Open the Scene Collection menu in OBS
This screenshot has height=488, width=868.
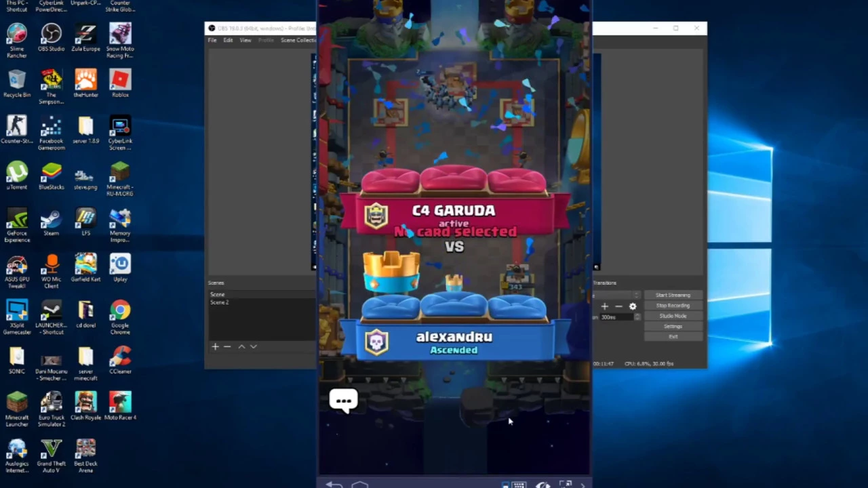pos(298,40)
